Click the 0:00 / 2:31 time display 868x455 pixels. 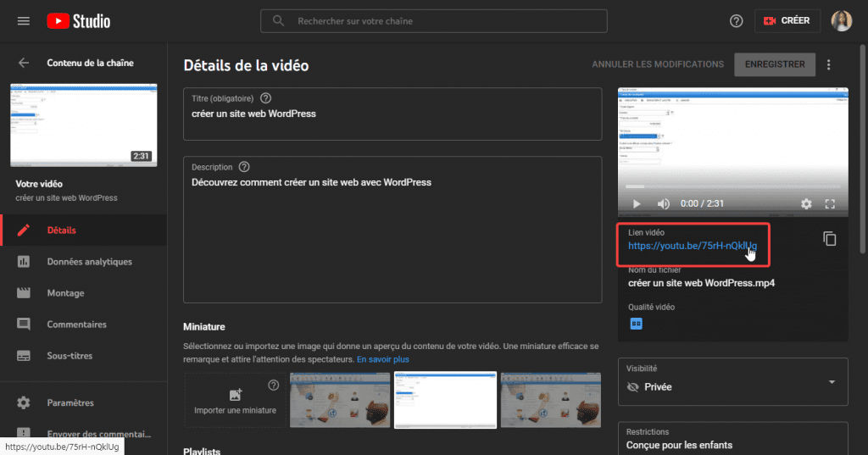[x=702, y=203]
